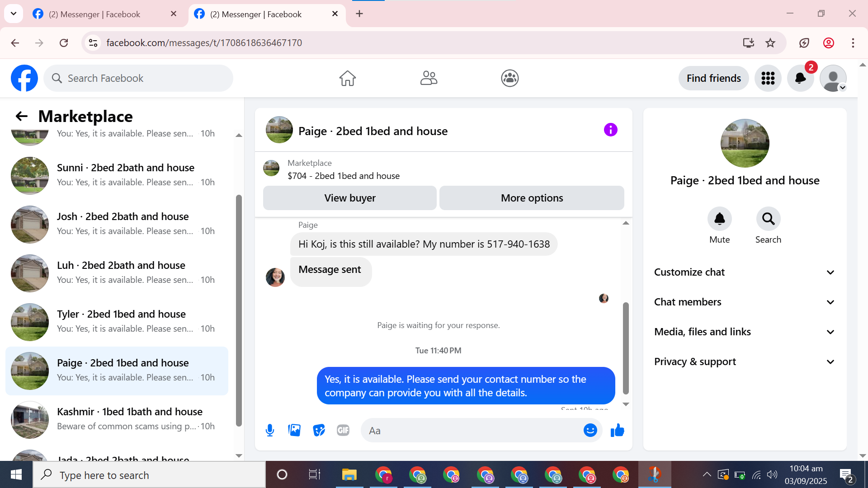Open File Explorer from the taskbar
868x488 pixels.
click(x=349, y=475)
